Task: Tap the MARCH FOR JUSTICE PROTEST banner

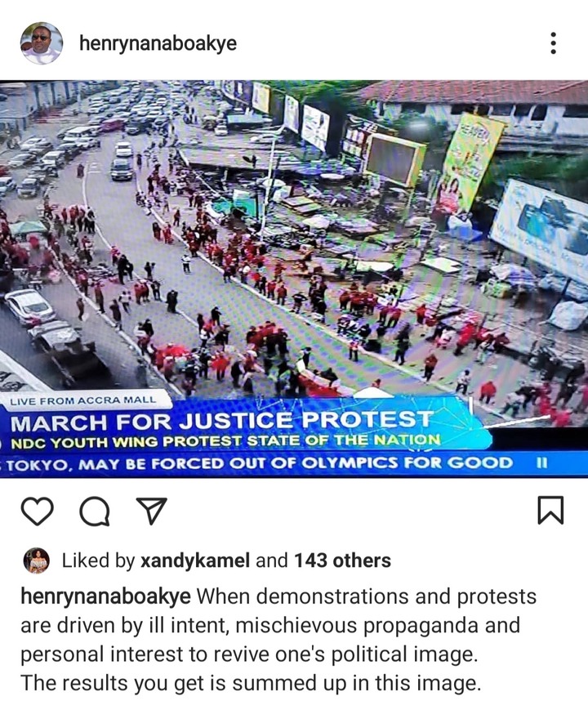Action: click(221, 421)
